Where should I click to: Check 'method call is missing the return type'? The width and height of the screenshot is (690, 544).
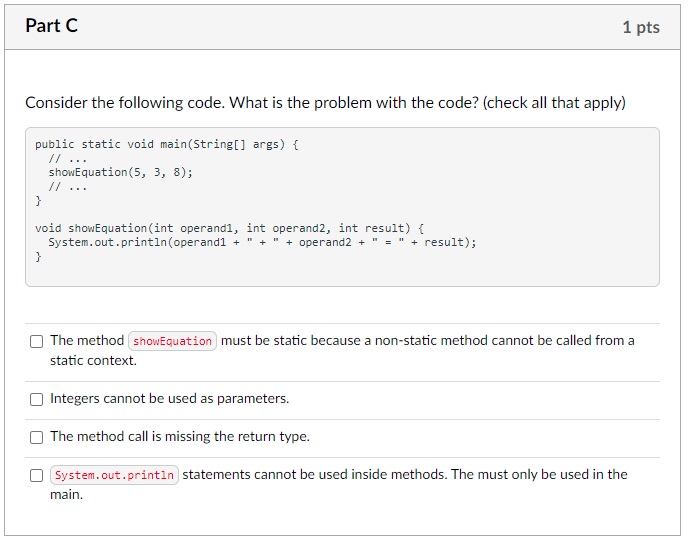point(37,437)
